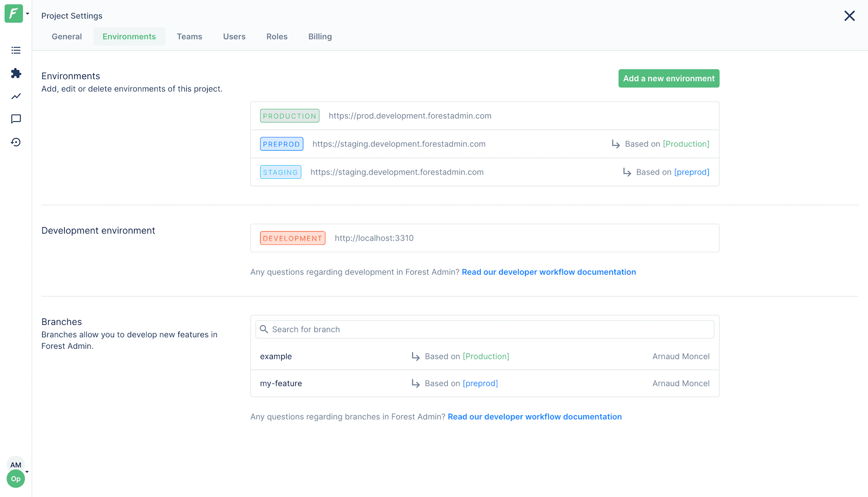868x497 pixels.
Task: Click arrow icon in example branch row
Action: pyautogui.click(x=416, y=356)
